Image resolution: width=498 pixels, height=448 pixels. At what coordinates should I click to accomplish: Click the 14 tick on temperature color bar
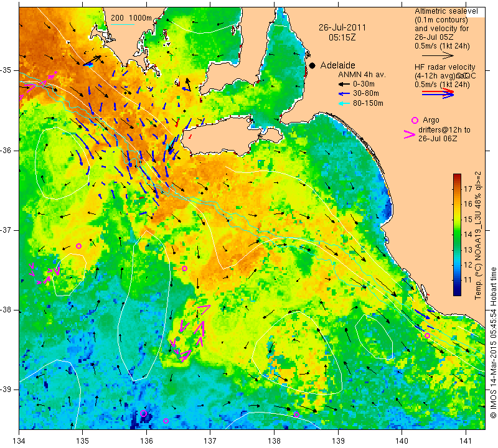coord(468,235)
